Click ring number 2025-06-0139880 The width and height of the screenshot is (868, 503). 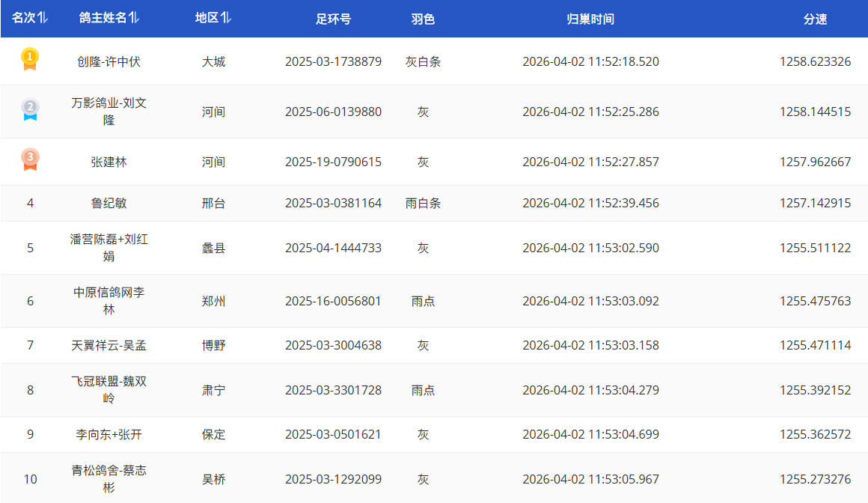coord(333,112)
